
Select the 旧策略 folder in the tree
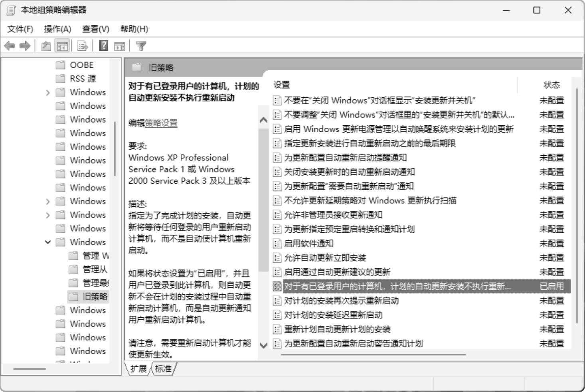[95, 296]
